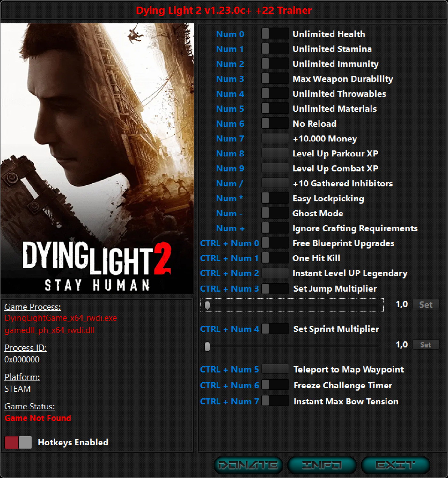Click the STEAM platform text
The width and height of the screenshot is (448, 478).
18,389
